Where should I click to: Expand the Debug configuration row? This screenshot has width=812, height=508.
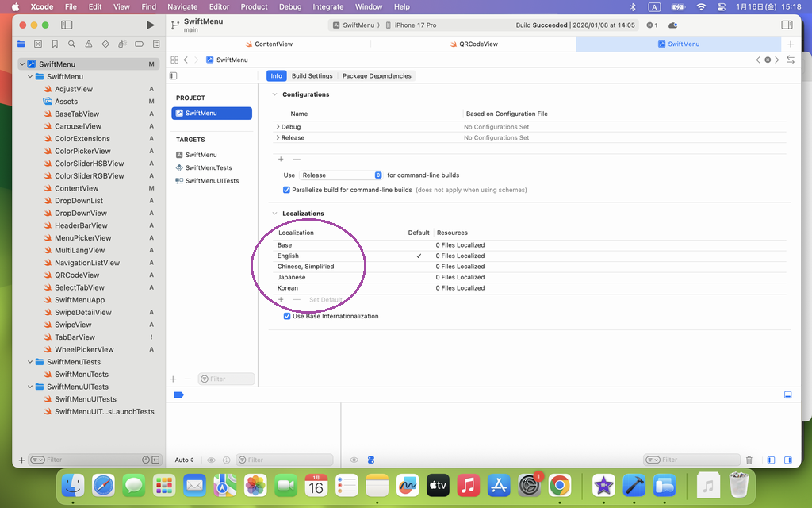[278, 127]
